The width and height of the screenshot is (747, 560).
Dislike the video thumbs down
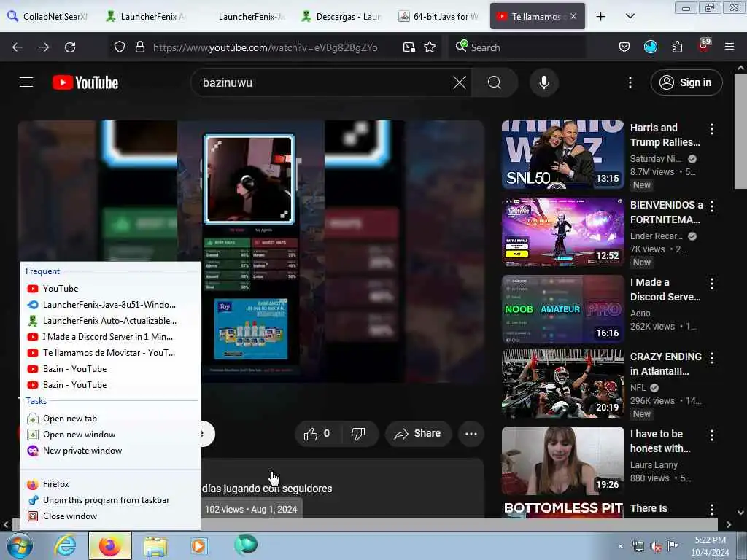point(359,434)
